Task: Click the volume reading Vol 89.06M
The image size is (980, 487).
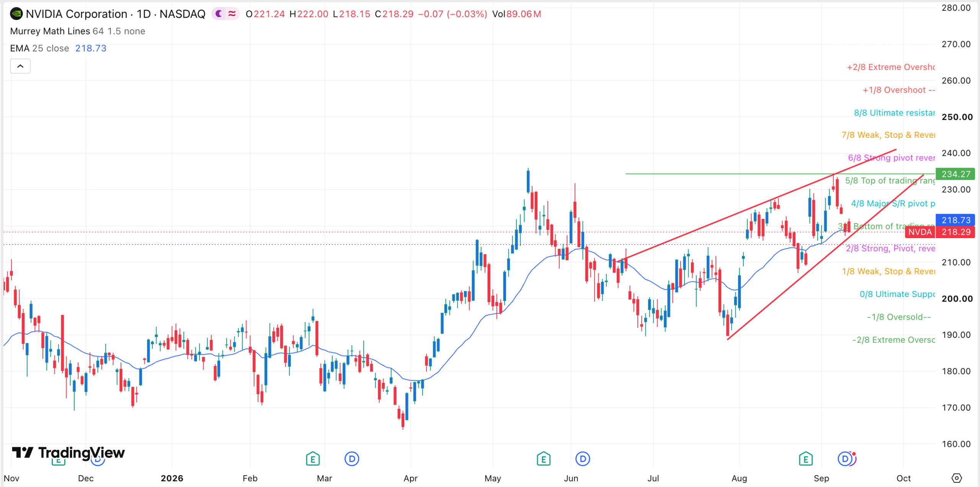Action: pyautogui.click(x=517, y=14)
